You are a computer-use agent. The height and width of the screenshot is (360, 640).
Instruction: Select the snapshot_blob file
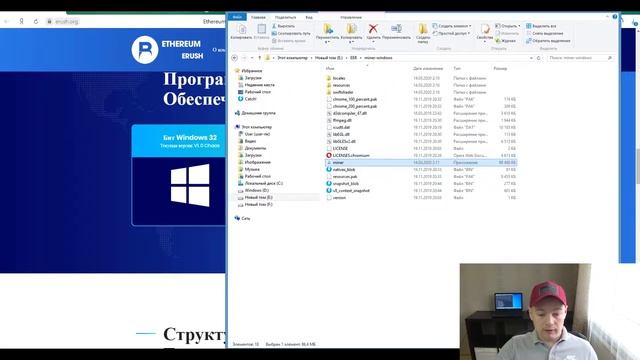tap(345, 184)
